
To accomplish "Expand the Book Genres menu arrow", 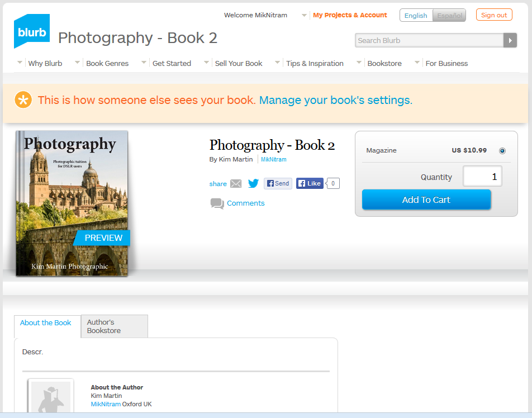I will click(x=77, y=63).
